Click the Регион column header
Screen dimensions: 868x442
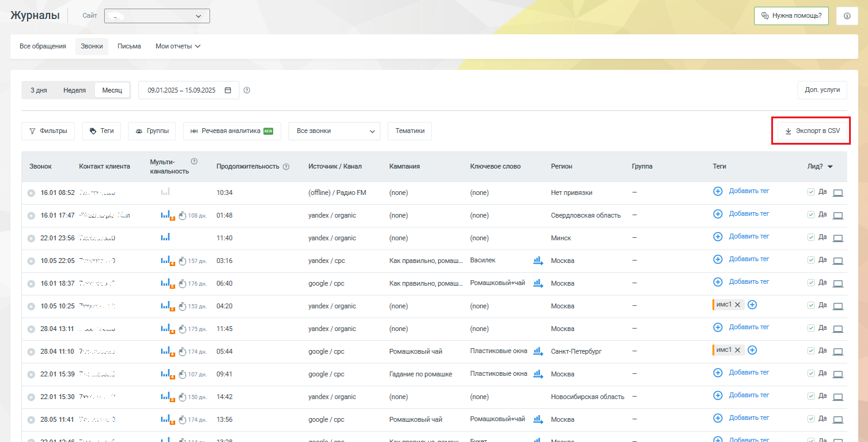tap(562, 167)
